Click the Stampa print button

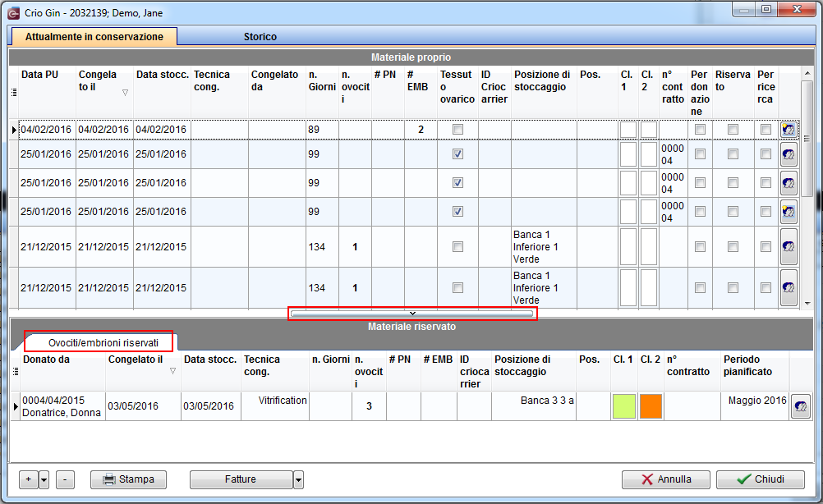[x=128, y=479]
